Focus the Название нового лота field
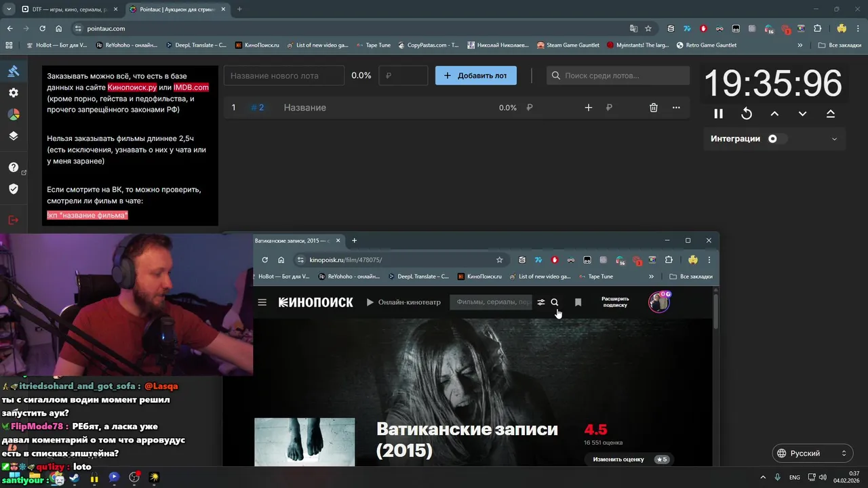The width and height of the screenshot is (868, 488). (x=284, y=75)
